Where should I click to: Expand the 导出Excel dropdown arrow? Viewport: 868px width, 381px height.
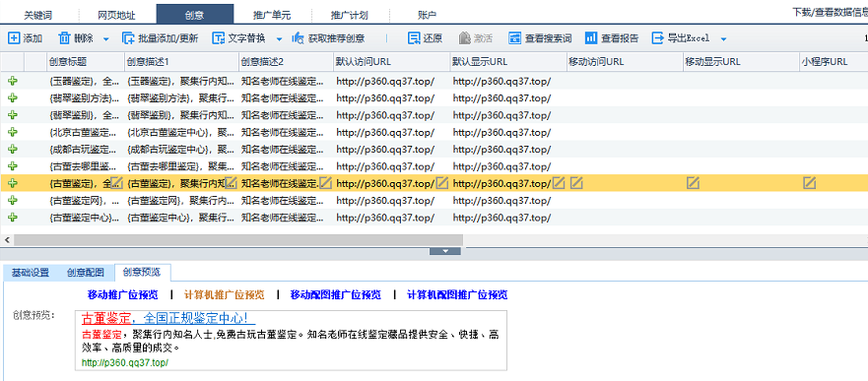click(x=723, y=38)
